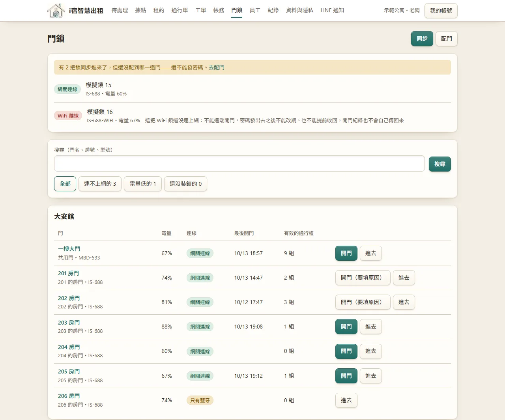Viewport: 505px width, 420px height.
Task: Click the 搜尋 button
Action: coord(440,164)
